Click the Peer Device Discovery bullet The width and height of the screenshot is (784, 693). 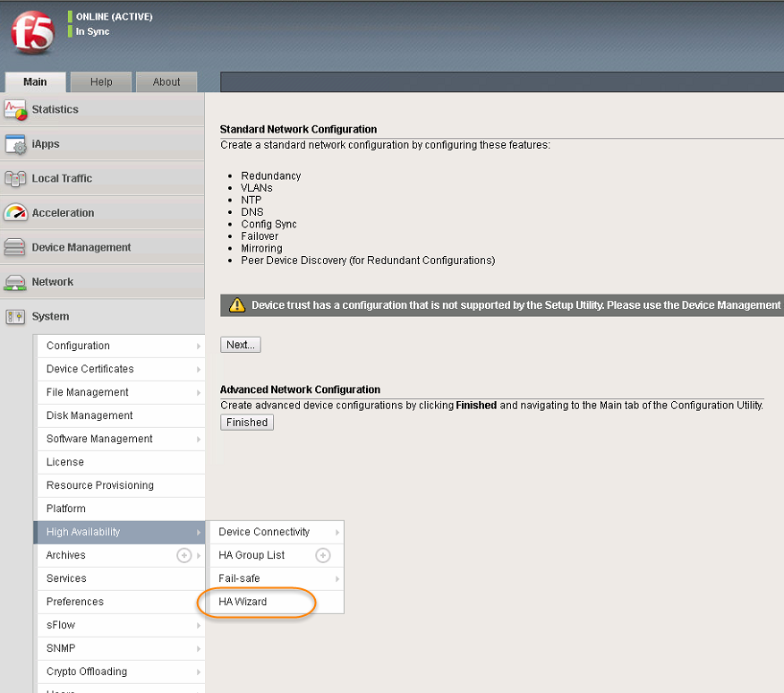tap(368, 261)
